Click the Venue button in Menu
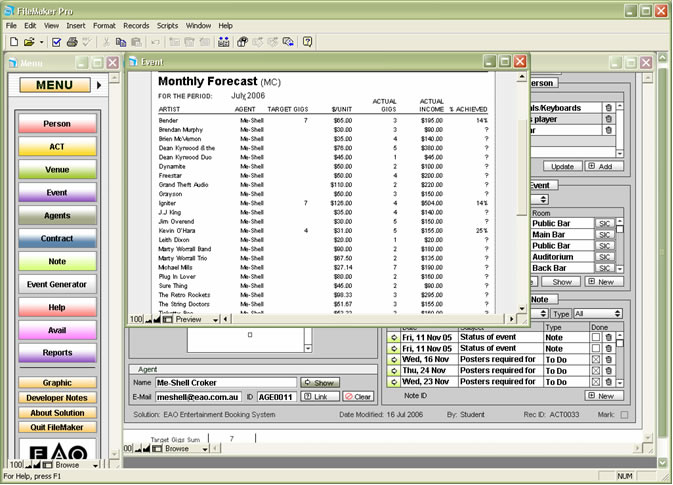 coord(57,170)
